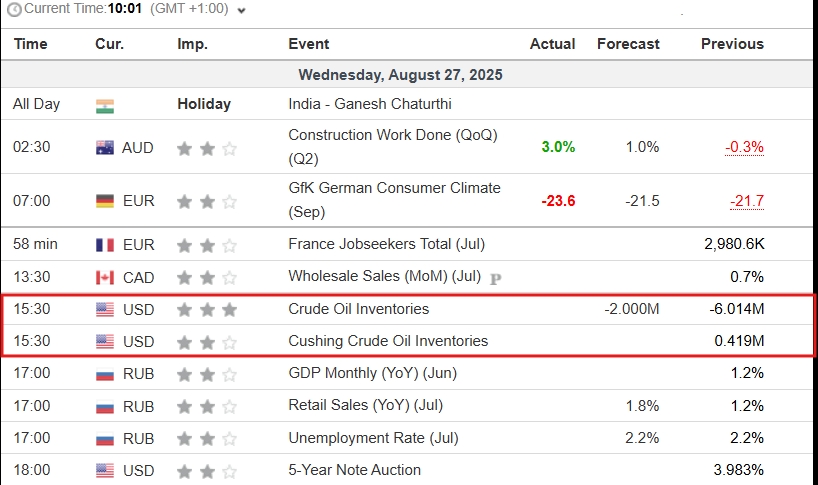The height and width of the screenshot is (485, 818).
Task: Open the 5-Year Note Auction event
Action: (x=354, y=470)
